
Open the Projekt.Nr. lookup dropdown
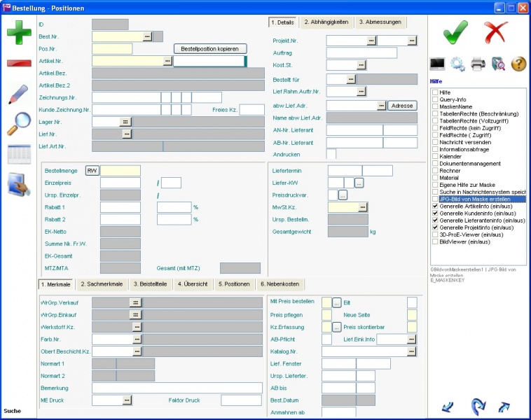pyautogui.click(x=371, y=41)
